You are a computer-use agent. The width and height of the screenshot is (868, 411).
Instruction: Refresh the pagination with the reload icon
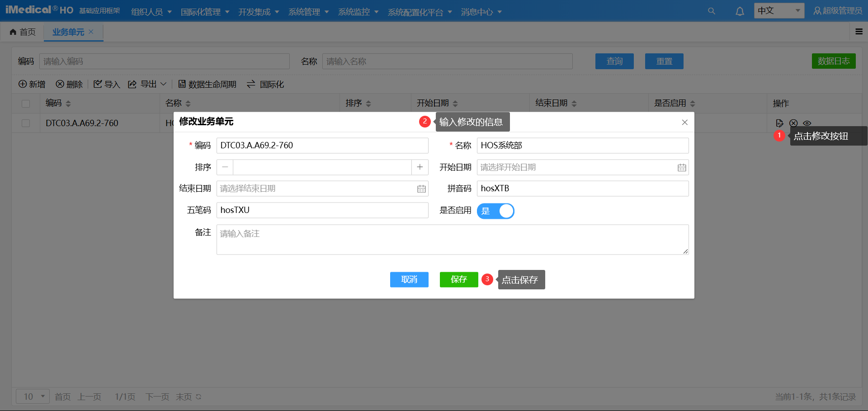click(198, 397)
